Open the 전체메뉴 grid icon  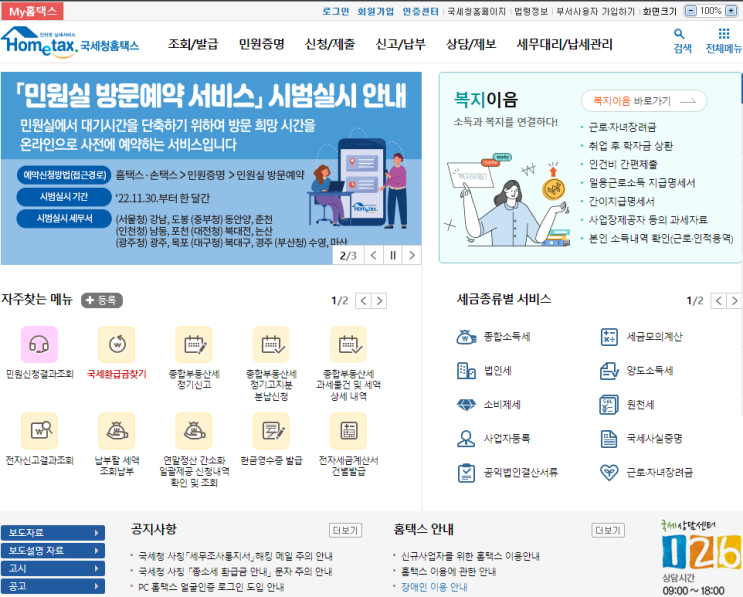pos(724,33)
